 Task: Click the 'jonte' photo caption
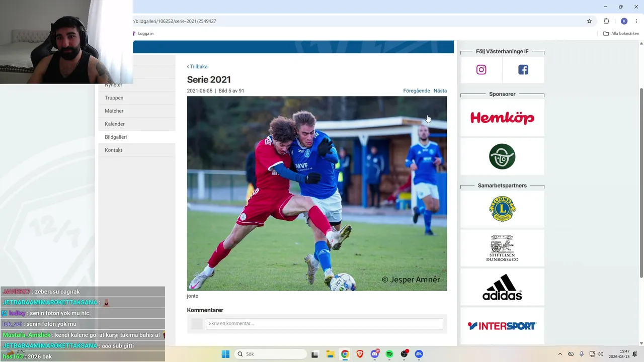[193, 296]
